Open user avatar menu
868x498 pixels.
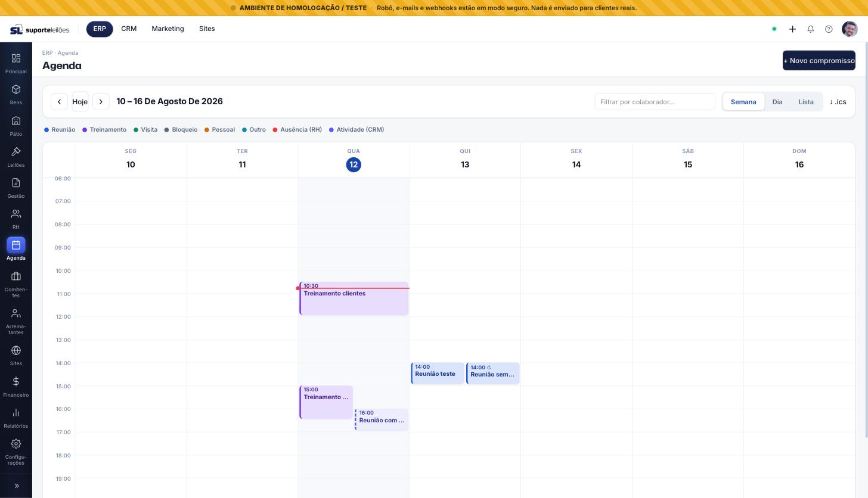pyautogui.click(x=850, y=29)
